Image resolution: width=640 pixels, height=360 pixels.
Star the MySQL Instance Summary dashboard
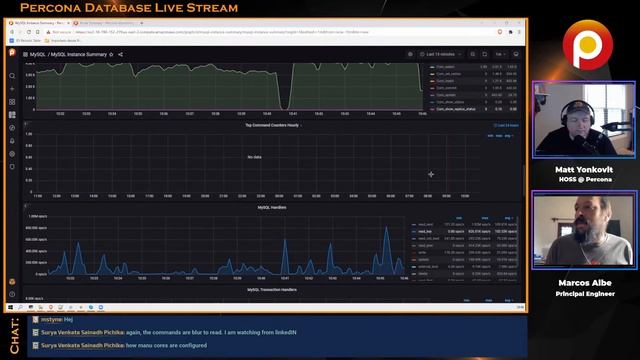pyautogui.click(x=111, y=54)
